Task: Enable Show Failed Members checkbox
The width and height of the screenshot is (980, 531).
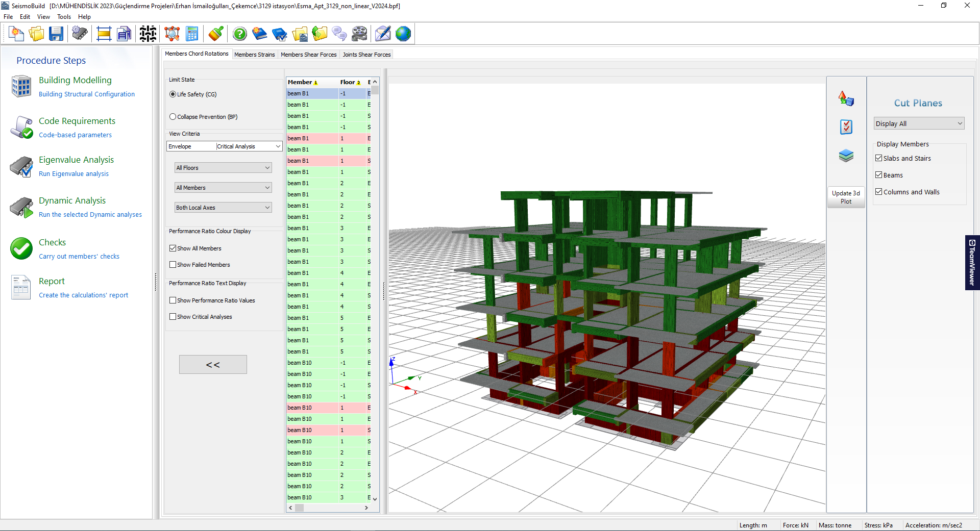Action: (173, 265)
